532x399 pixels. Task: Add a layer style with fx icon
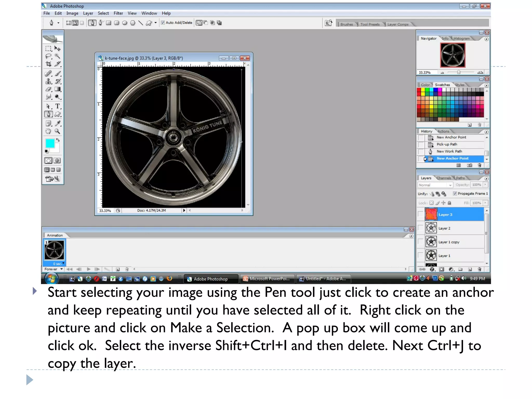[x=432, y=269]
